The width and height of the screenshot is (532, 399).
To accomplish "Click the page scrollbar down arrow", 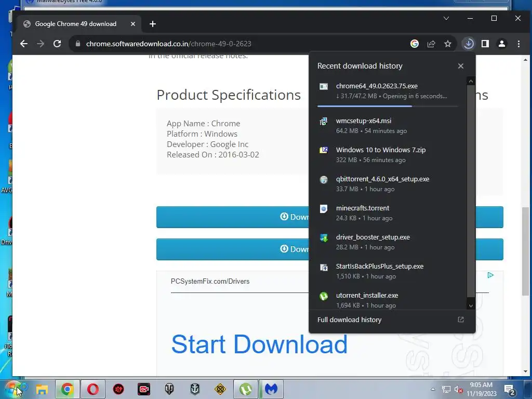I will tap(525, 371).
